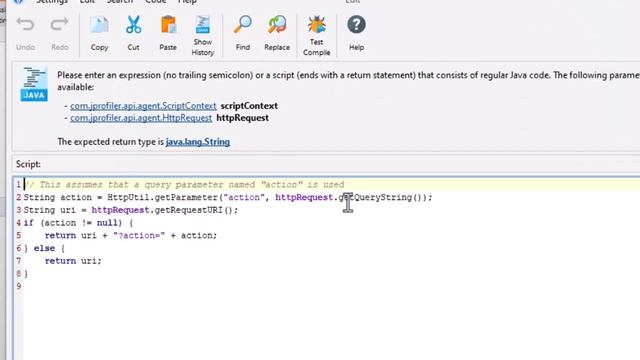Click "return uri;" on line 7
Viewport: 640px width, 360px height.
pos(73,261)
